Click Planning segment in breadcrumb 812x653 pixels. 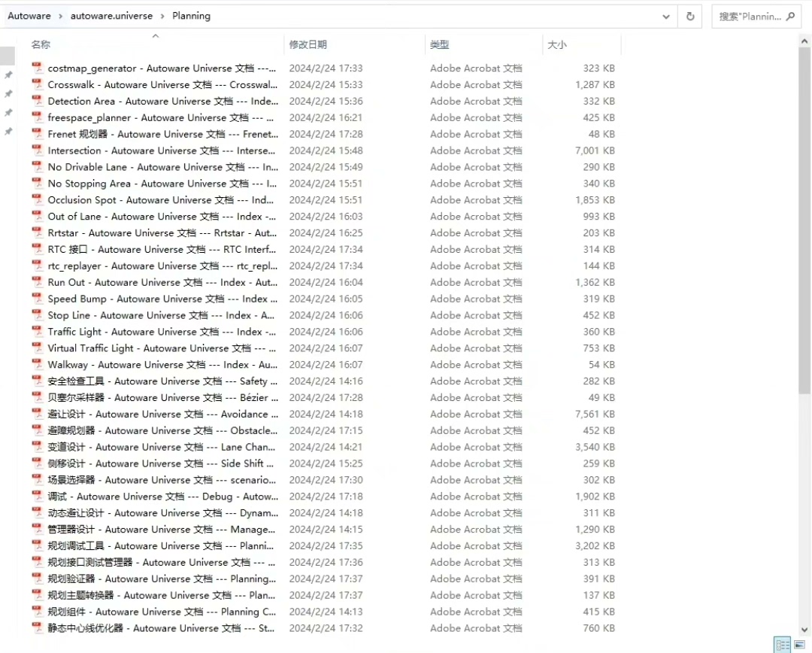[191, 16]
